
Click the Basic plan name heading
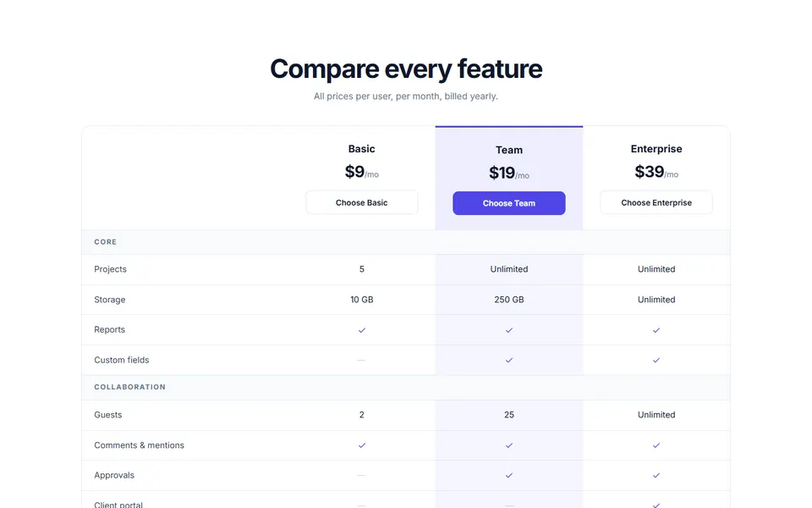pos(361,149)
